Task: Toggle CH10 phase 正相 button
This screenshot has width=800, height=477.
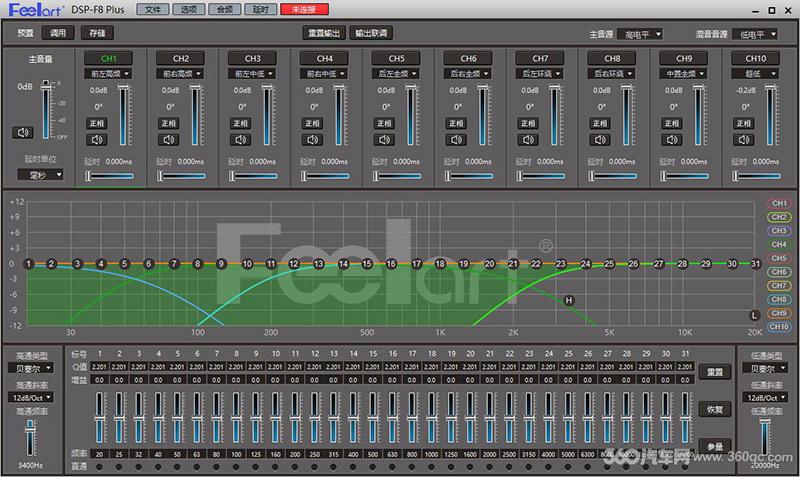Action: pos(744,123)
